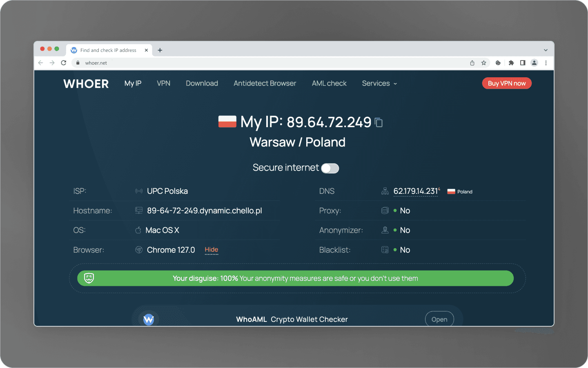Click the IP address 89.64.72.249
This screenshot has height=368, width=588.
point(329,122)
